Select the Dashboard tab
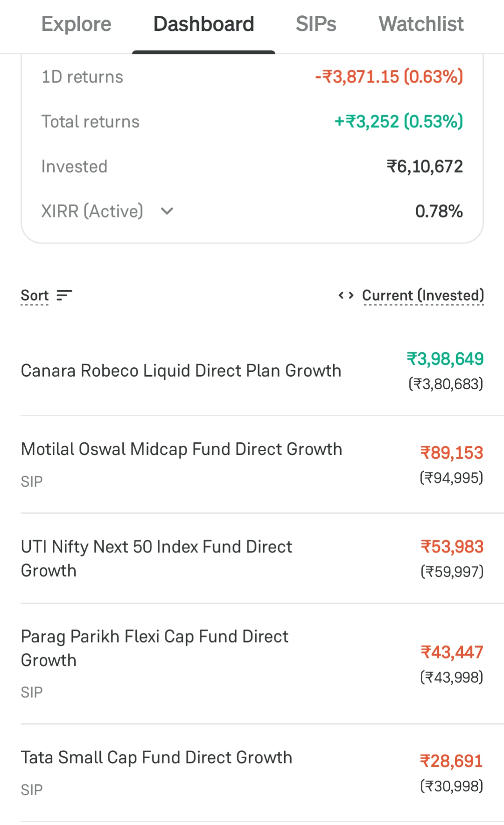Viewport: 504px width, 825px height. pos(203,24)
